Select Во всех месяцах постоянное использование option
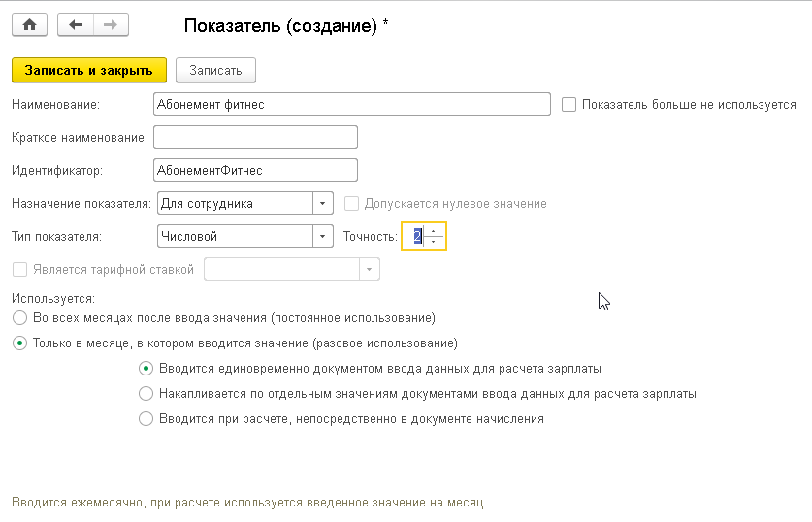 point(19,317)
